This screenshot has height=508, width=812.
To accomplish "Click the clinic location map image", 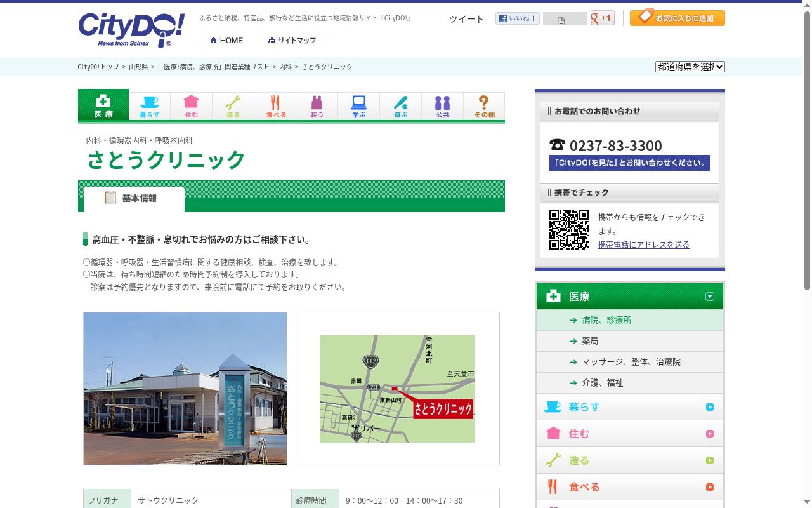I will [x=397, y=389].
